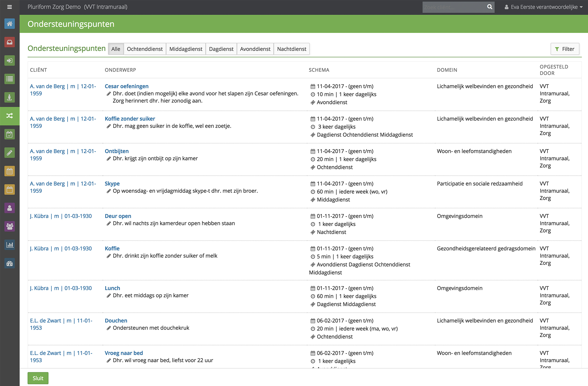
Task: Go to home via blue house icon
Action: point(10,24)
